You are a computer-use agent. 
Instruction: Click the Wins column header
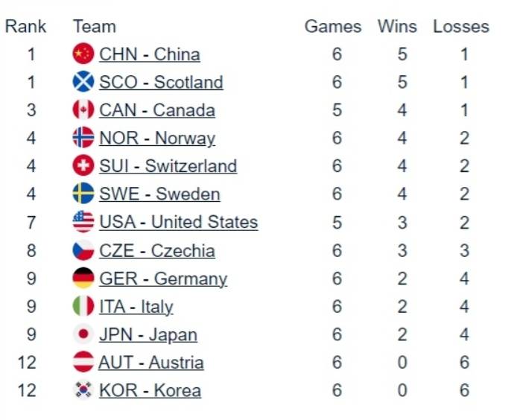(397, 27)
